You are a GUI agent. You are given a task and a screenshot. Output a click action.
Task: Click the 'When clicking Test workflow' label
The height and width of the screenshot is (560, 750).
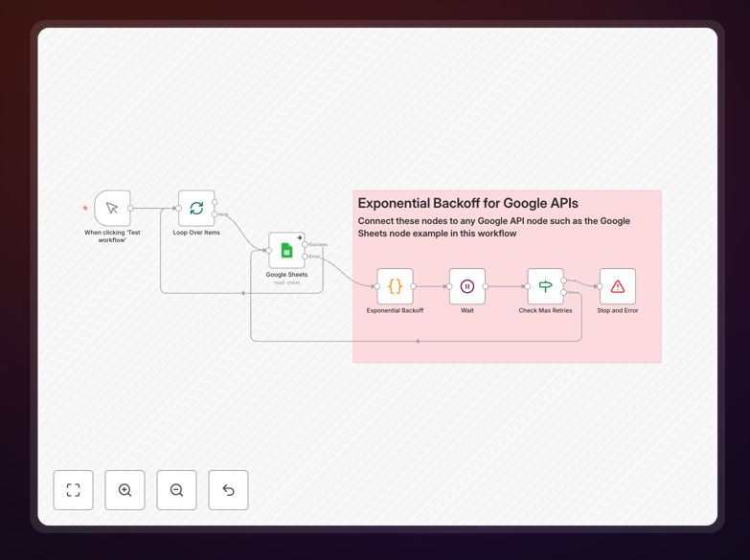click(112, 235)
